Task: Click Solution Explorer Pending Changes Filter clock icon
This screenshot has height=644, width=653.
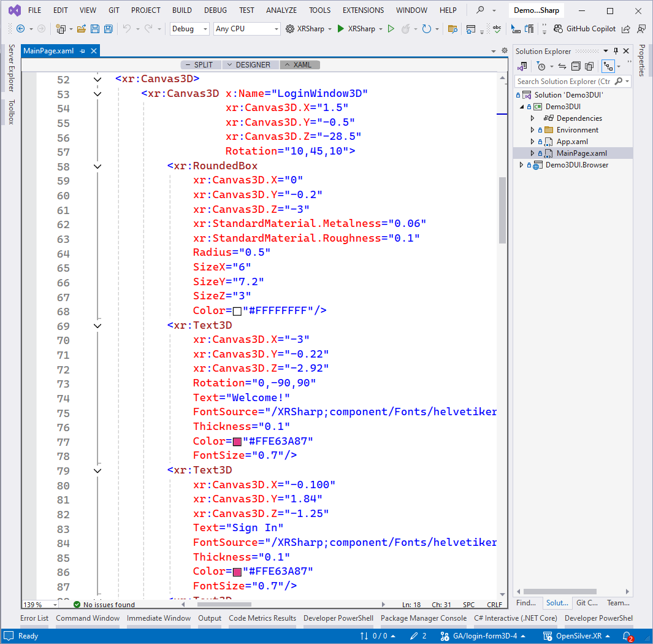Action: pos(541,66)
